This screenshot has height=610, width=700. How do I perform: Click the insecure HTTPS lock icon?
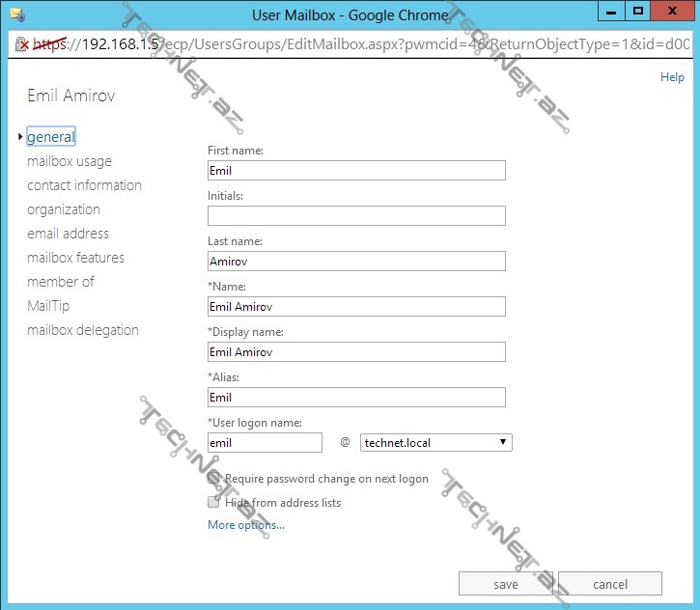(20, 44)
